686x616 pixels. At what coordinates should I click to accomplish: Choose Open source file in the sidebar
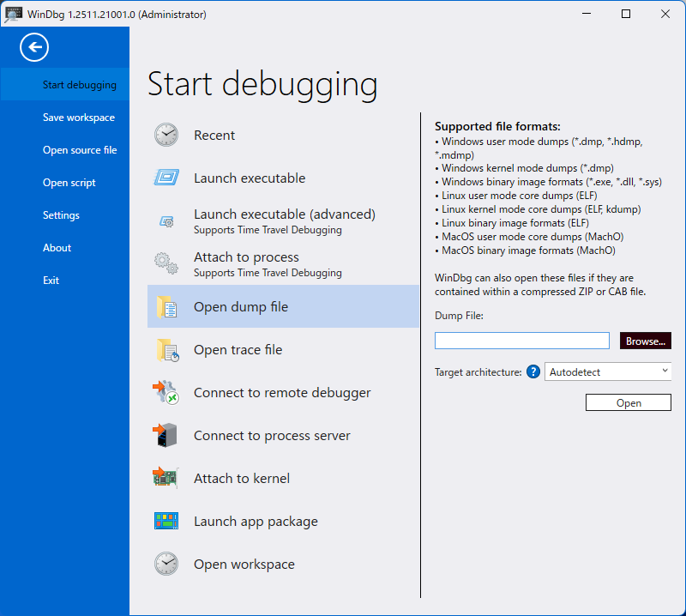point(80,150)
